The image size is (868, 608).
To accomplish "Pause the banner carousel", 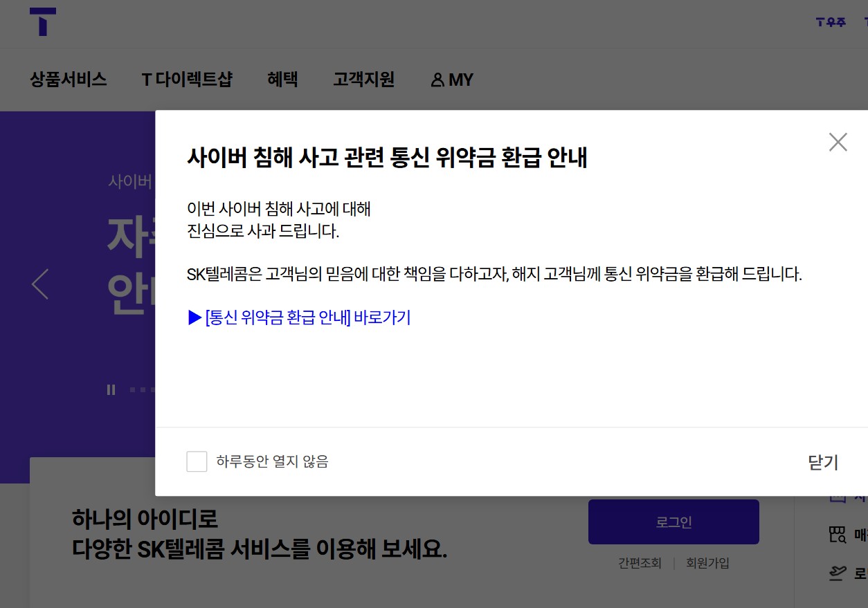I will [x=111, y=389].
